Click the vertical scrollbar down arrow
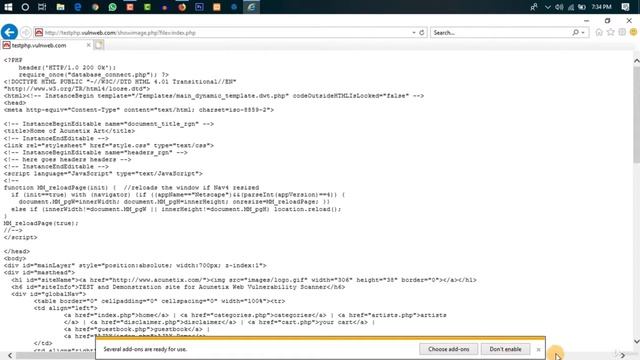640x360 pixels. 636,341
